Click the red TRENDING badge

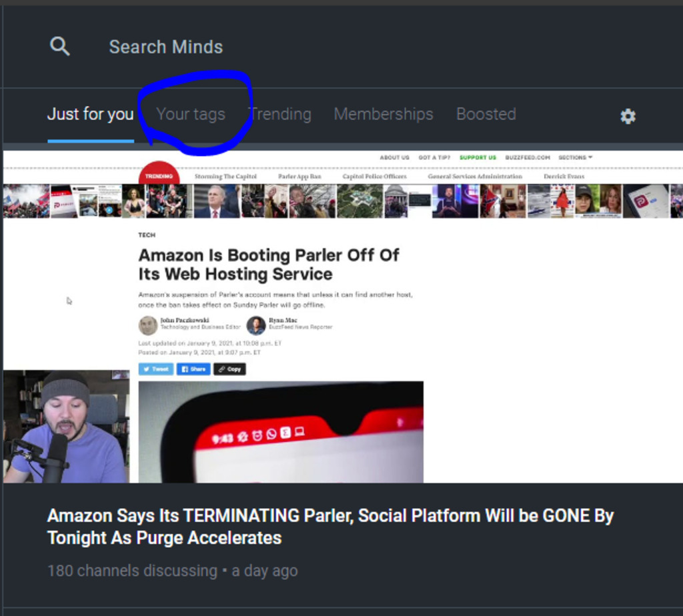pyautogui.click(x=159, y=175)
